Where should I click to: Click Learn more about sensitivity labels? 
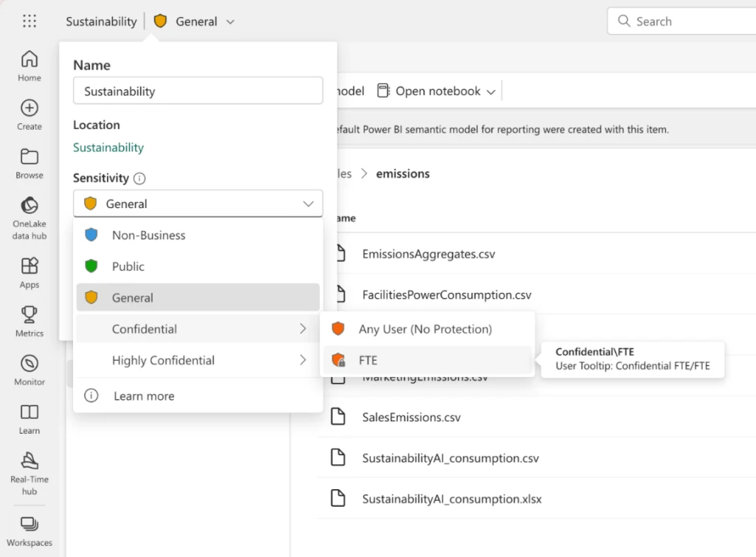pyautogui.click(x=144, y=395)
